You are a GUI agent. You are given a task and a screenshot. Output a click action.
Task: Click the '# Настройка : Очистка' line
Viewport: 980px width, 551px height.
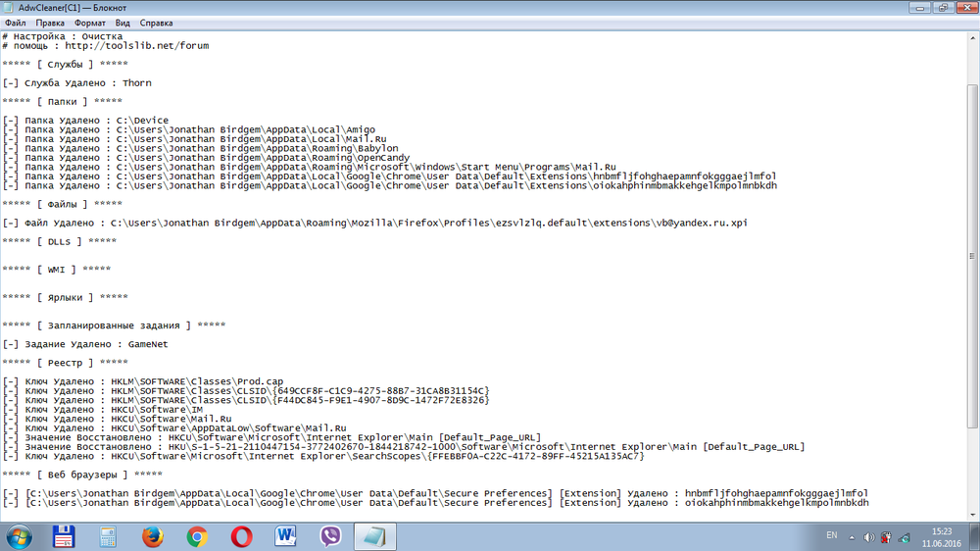(63, 36)
